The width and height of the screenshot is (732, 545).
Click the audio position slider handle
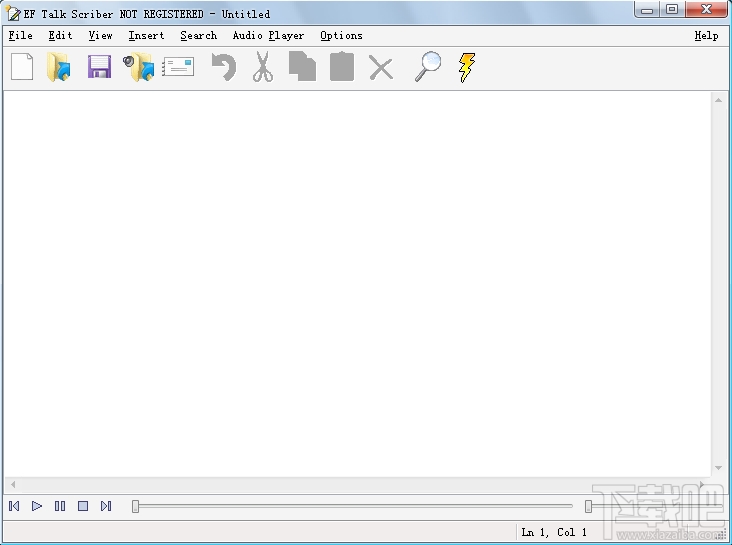tap(135, 506)
